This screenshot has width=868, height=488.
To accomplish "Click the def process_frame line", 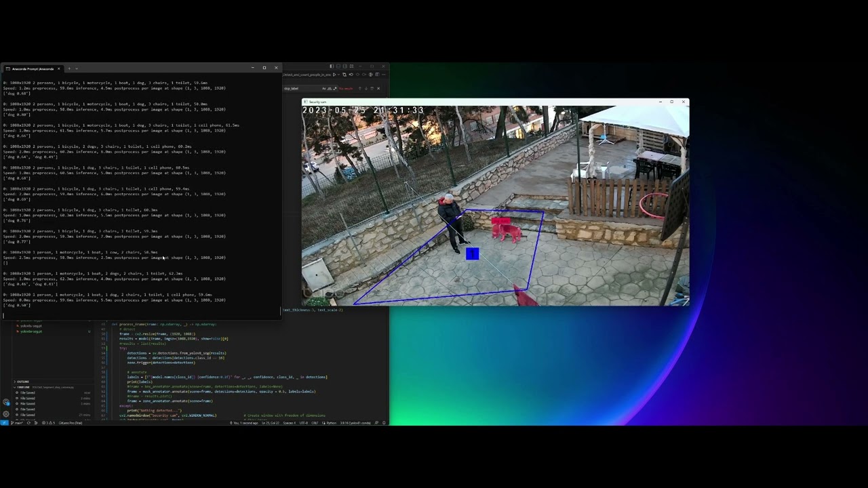I will (163, 324).
